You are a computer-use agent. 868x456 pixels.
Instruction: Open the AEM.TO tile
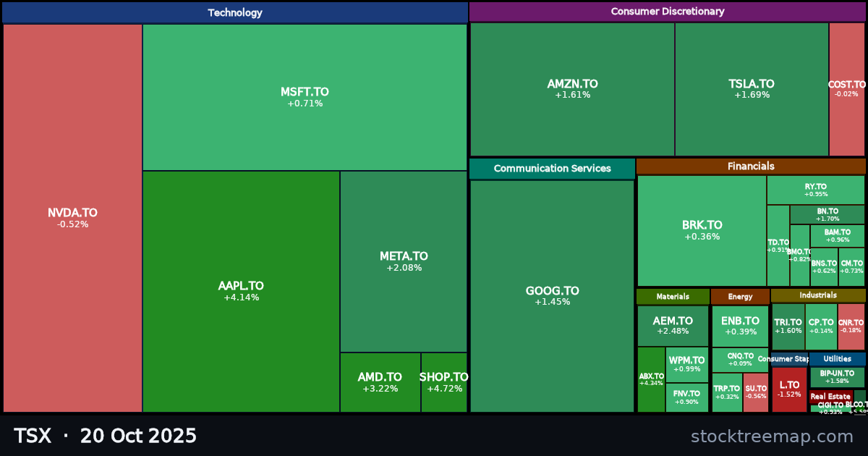click(x=673, y=326)
